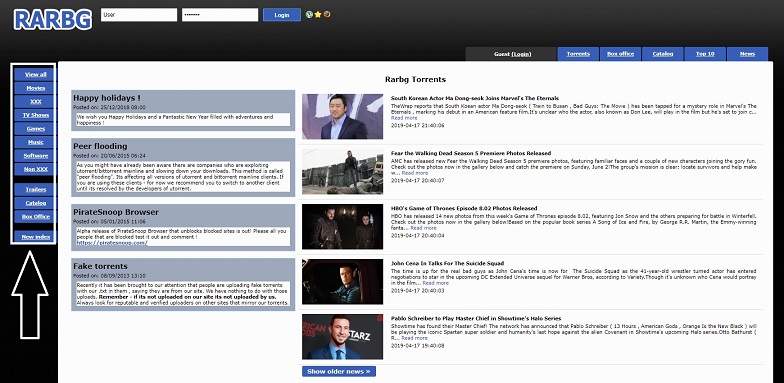
Task: Open the sidebar Catalog entry
Action: 36,203
